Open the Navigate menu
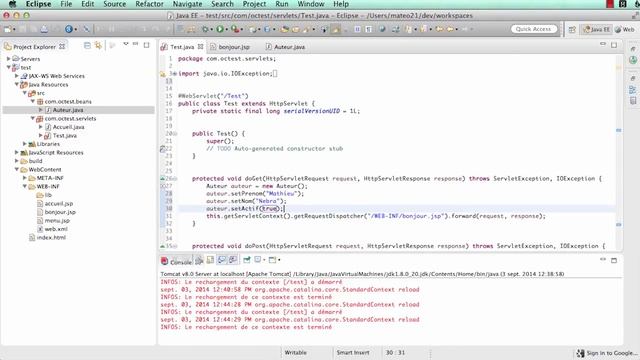640x360 pixels. pyautogui.click(x=187, y=4)
